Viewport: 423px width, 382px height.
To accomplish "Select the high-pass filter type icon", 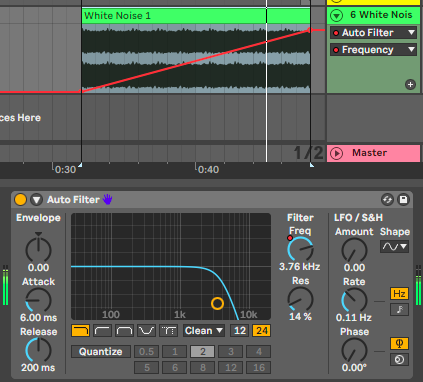I will pos(102,331).
